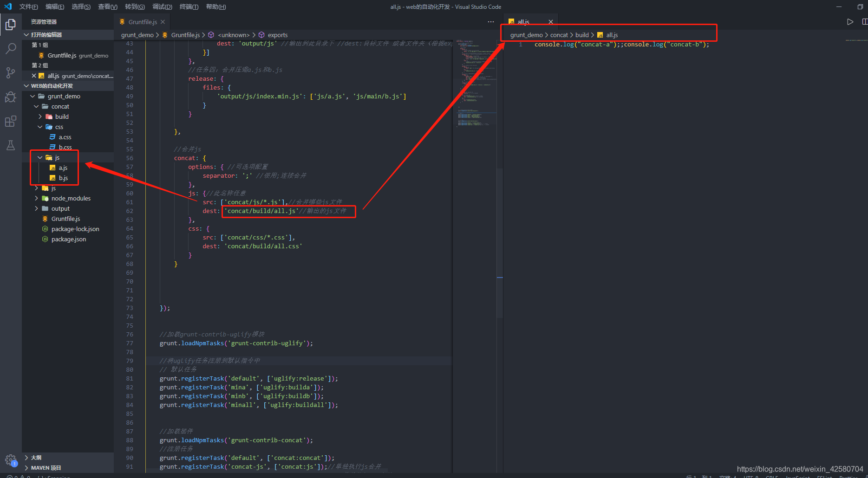Image resolution: width=868 pixels, height=478 pixels.
Task: Open the 调试(D) menu
Action: (x=162, y=6)
